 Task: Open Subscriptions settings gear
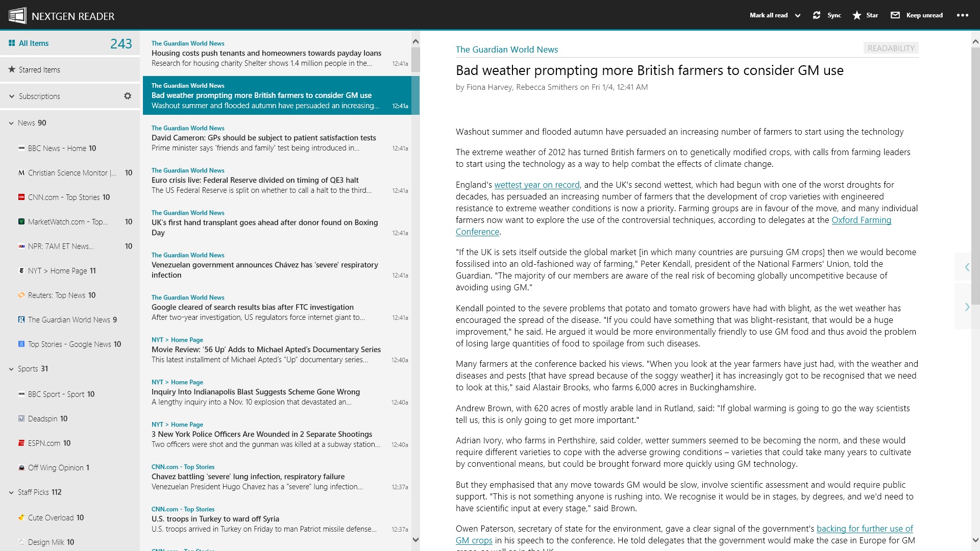coord(128,96)
